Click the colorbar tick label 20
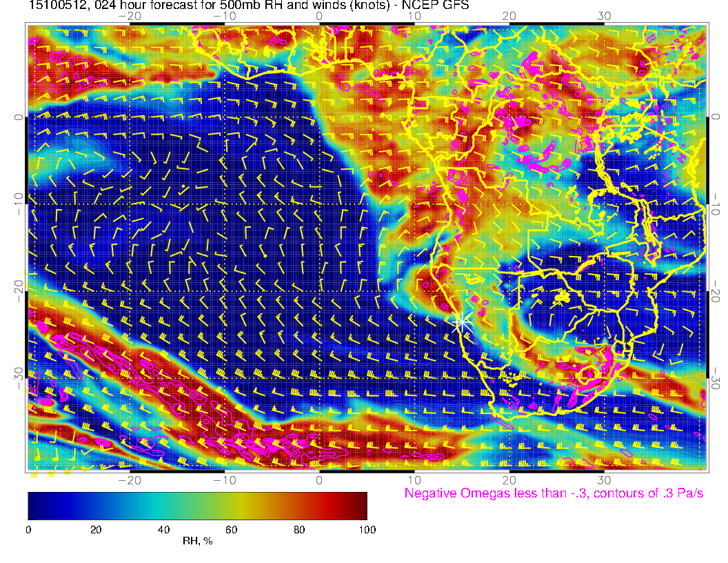Viewport: 728px width, 563px height. pyautogui.click(x=96, y=529)
